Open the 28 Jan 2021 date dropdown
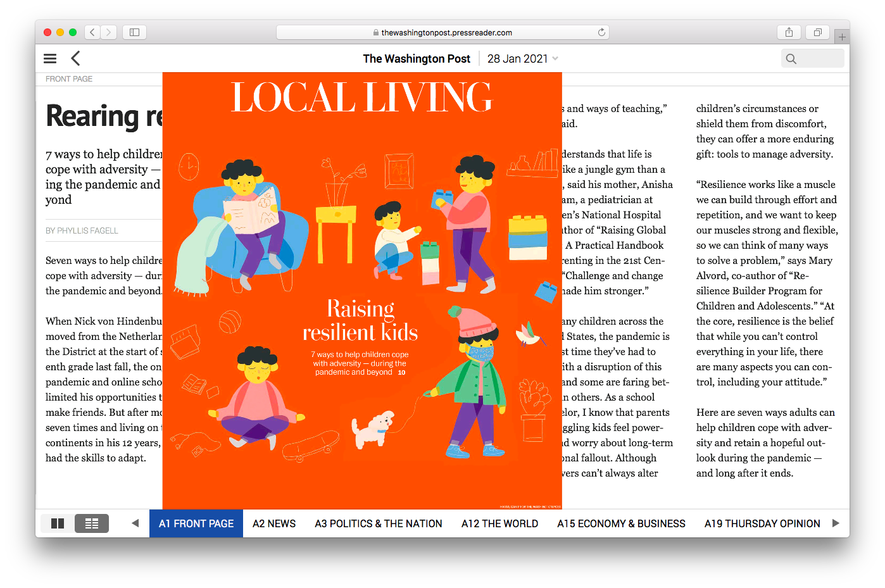The image size is (885, 588). coord(523,59)
